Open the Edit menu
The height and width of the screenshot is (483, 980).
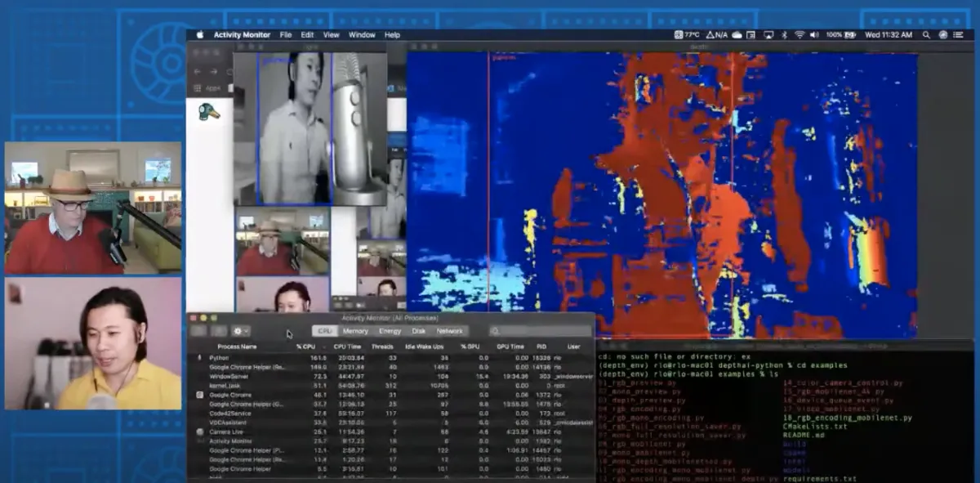307,35
